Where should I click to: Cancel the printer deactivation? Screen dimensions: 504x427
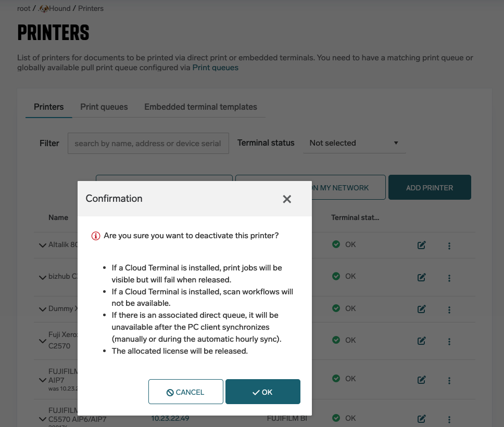(x=186, y=392)
